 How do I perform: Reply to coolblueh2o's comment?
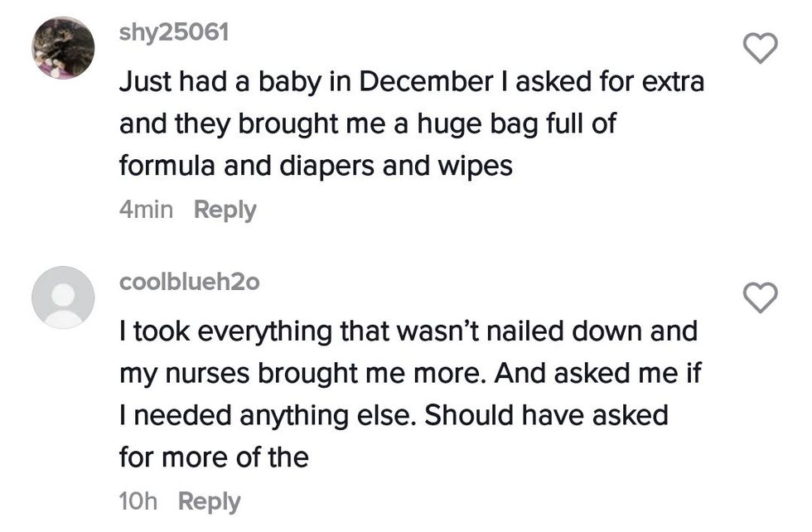pos(209,501)
